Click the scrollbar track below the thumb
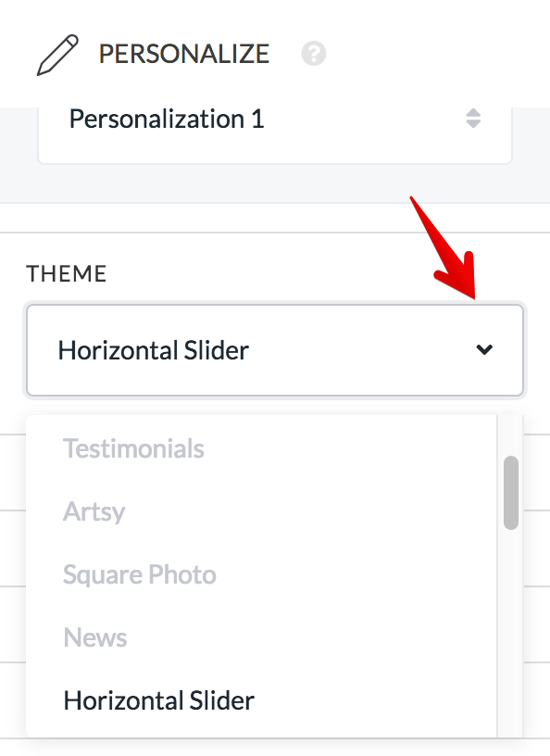This screenshot has height=756, width=550. click(x=511, y=632)
